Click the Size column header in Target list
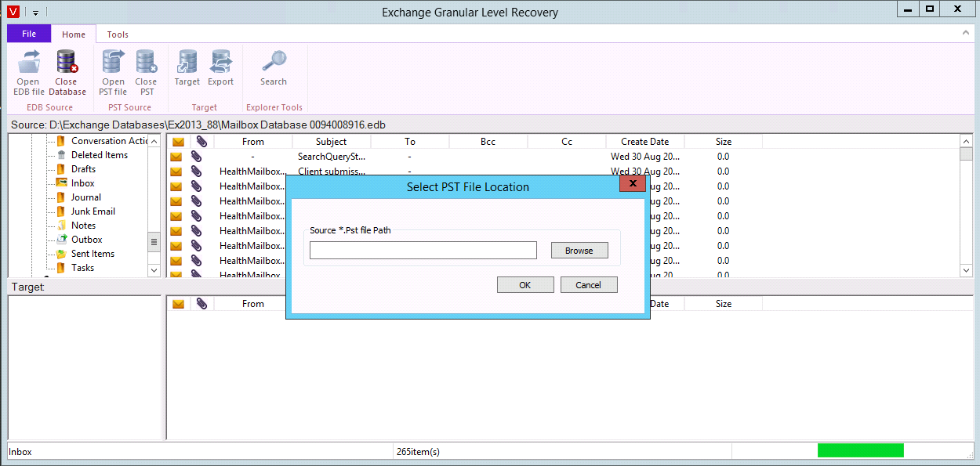 [x=724, y=304]
